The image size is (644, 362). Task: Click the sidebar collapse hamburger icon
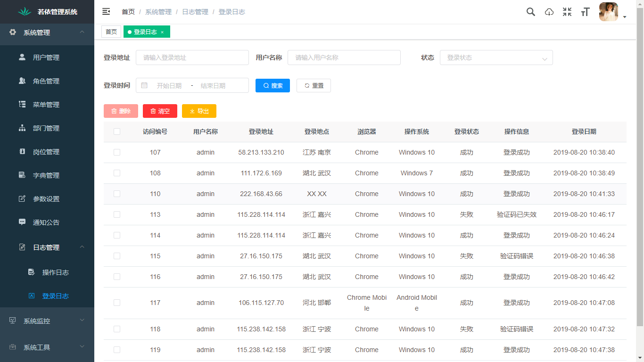click(106, 12)
